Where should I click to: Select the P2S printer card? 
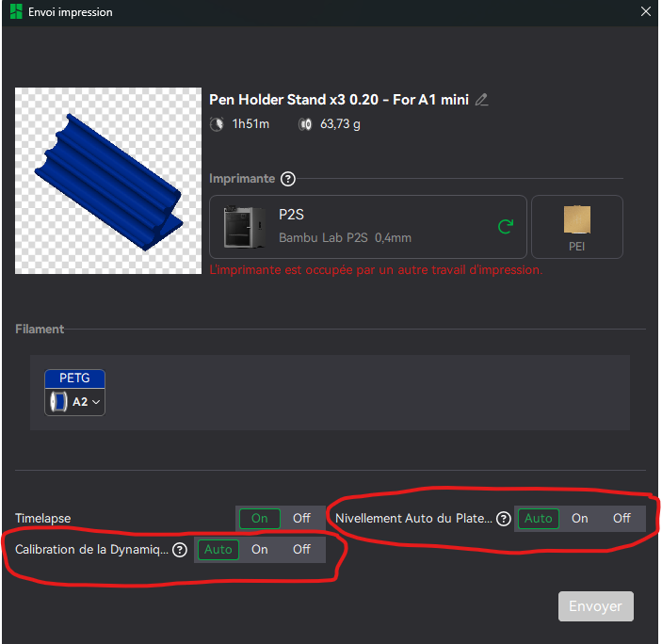point(368,227)
